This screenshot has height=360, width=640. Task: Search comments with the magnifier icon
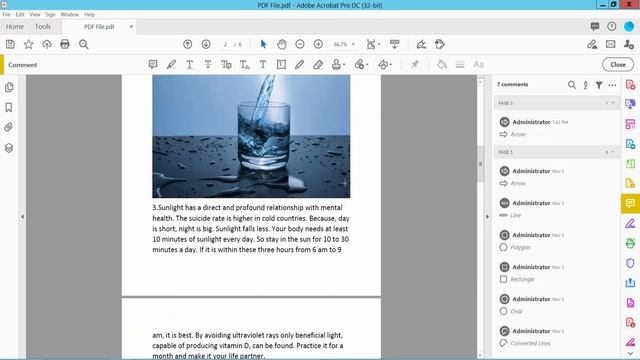point(571,85)
